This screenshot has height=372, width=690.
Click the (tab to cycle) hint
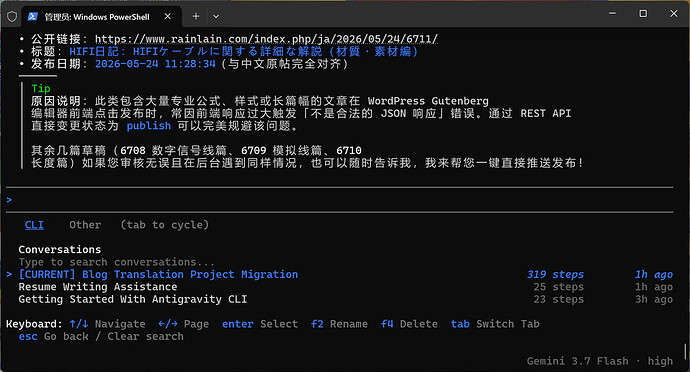165,225
